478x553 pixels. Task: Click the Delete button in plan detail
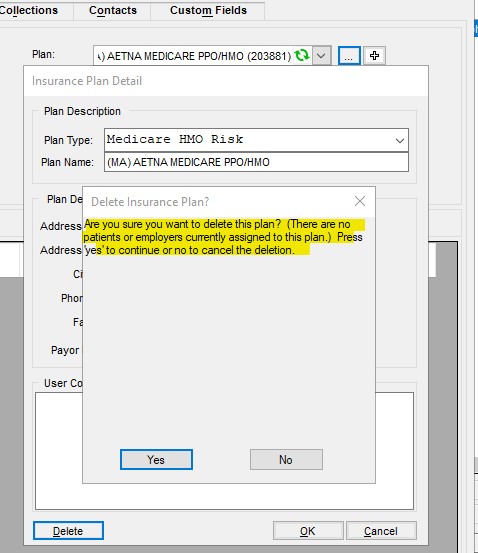pyautogui.click(x=68, y=531)
